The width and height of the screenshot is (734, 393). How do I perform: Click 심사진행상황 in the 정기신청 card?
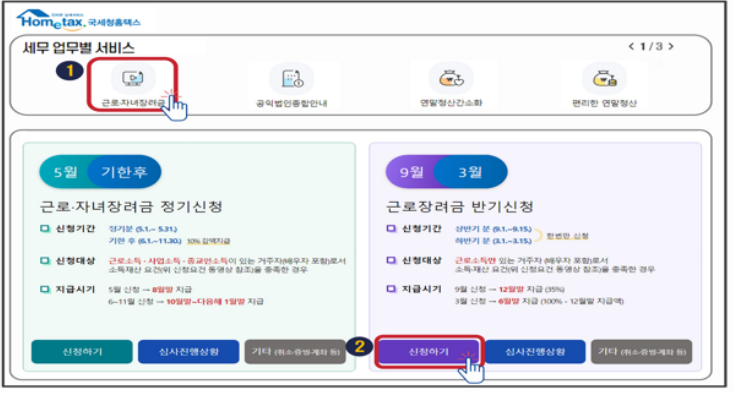pos(189,352)
